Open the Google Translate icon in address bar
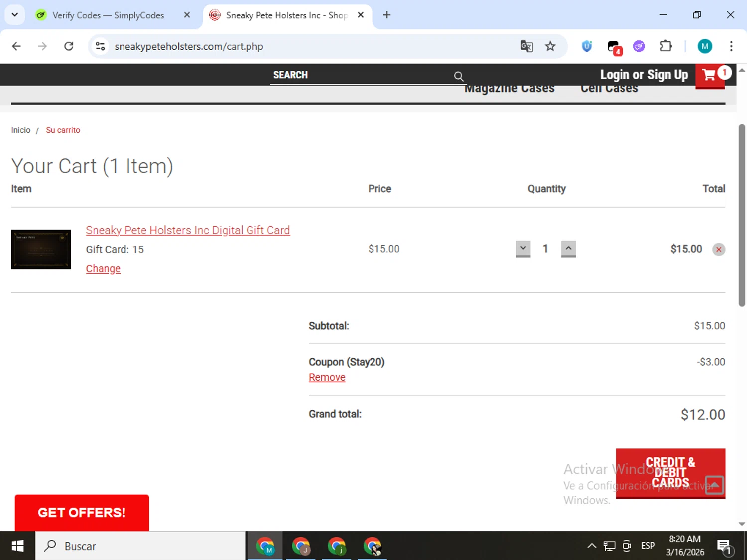Image resolution: width=747 pixels, height=560 pixels. tap(526, 46)
